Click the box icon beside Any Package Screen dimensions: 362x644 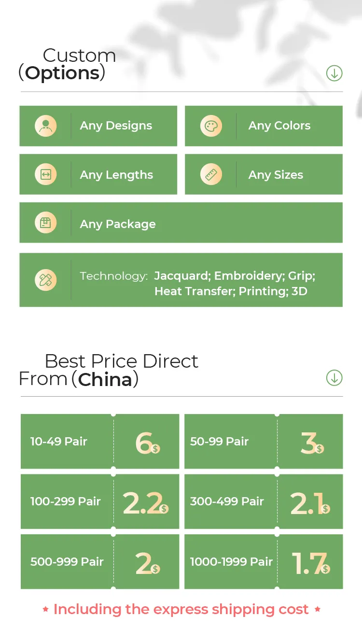(x=46, y=223)
